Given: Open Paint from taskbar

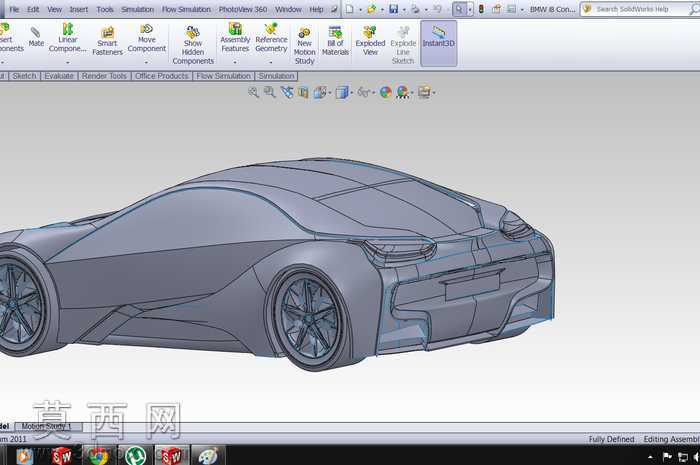Looking at the screenshot, I should 208,456.
